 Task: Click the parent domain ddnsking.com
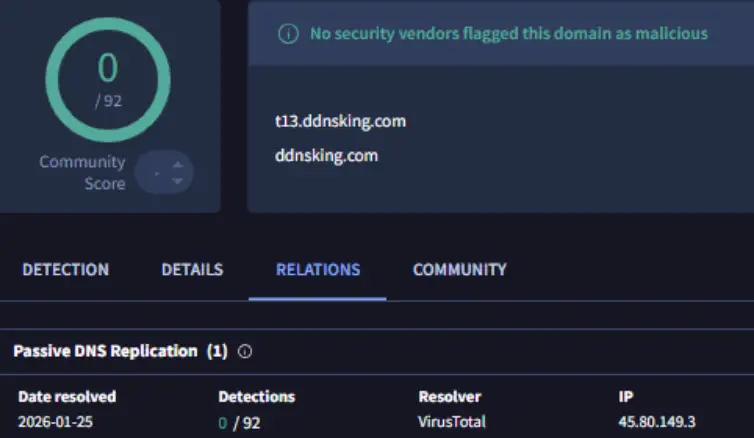(x=326, y=156)
